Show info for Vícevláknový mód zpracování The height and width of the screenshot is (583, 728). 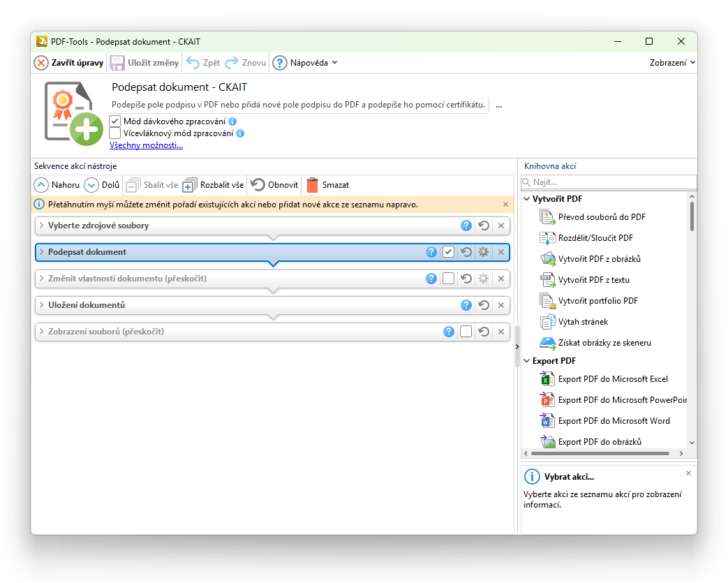pos(240,133)
